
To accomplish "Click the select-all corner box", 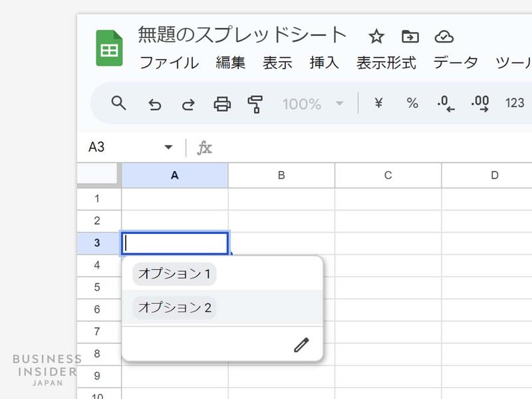I will [98, 175].
